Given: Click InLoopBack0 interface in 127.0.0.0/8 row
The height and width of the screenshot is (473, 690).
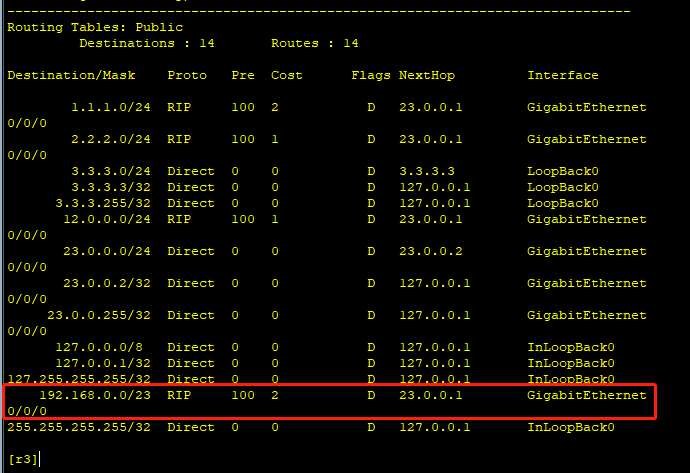Looking at the screenshot, I should coord(570,347).
